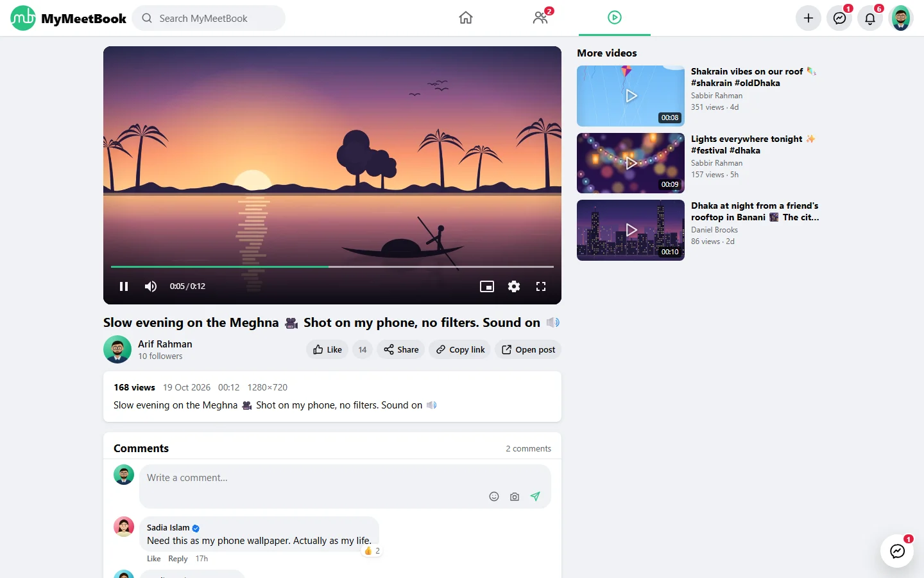This screenshot has width=924, height=578.
Task: Open the emoji picker in comment box
Action: click(494, 496)
